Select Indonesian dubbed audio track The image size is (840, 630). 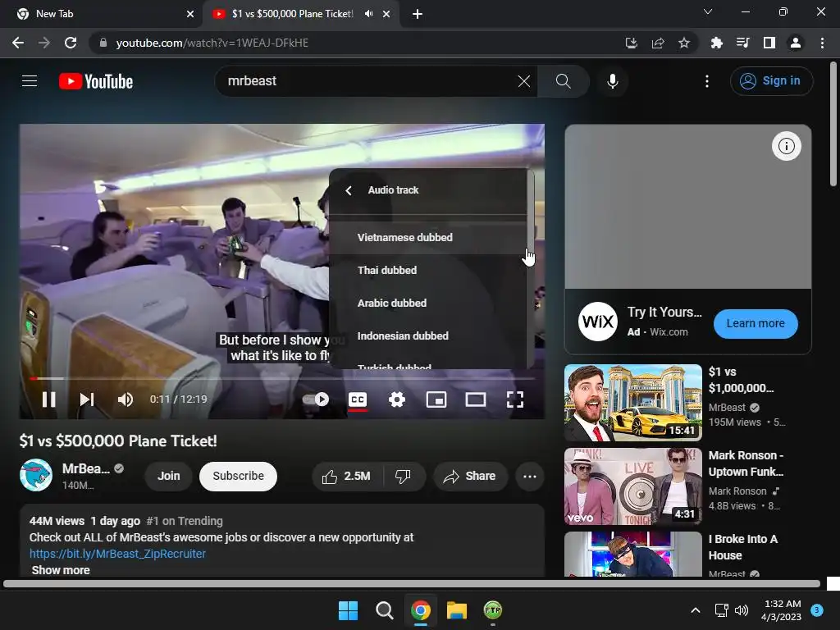428,336
